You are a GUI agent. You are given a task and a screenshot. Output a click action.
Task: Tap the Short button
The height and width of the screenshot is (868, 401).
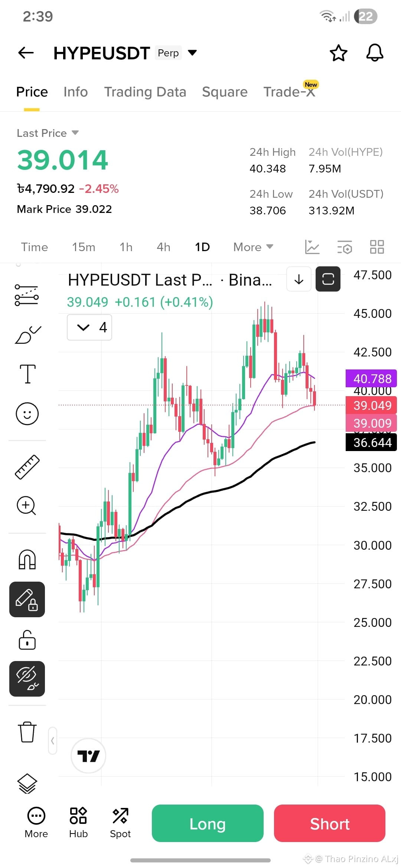pyautogui.click(x=330, y=823)
